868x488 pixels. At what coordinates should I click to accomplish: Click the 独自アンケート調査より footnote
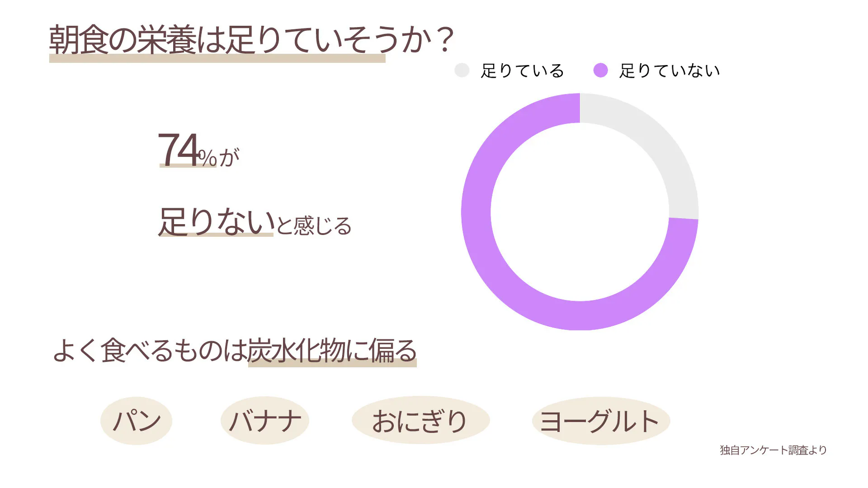[x=773, y=450]
